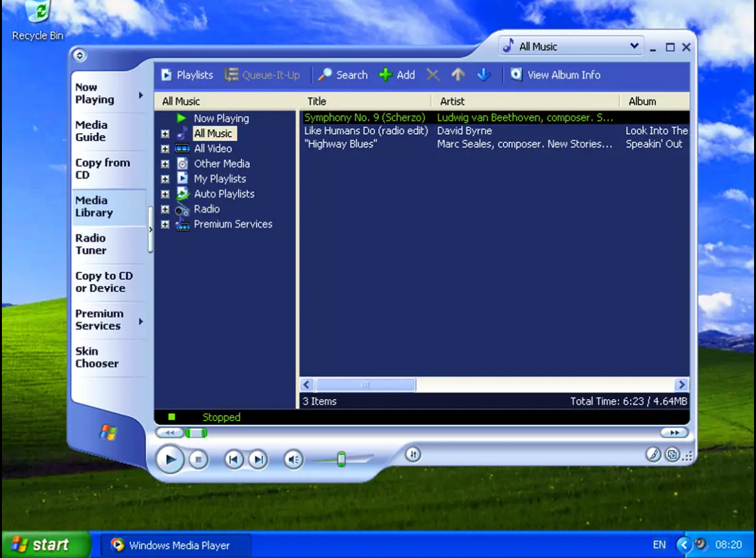
Task: Expand the Auto Playlists tree node
Action: point(165,194)
